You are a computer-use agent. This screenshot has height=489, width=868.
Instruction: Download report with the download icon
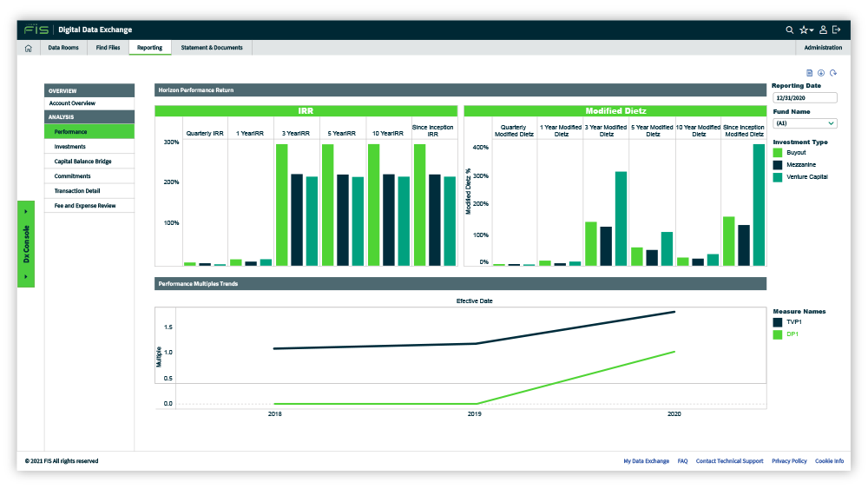(821, 73)
